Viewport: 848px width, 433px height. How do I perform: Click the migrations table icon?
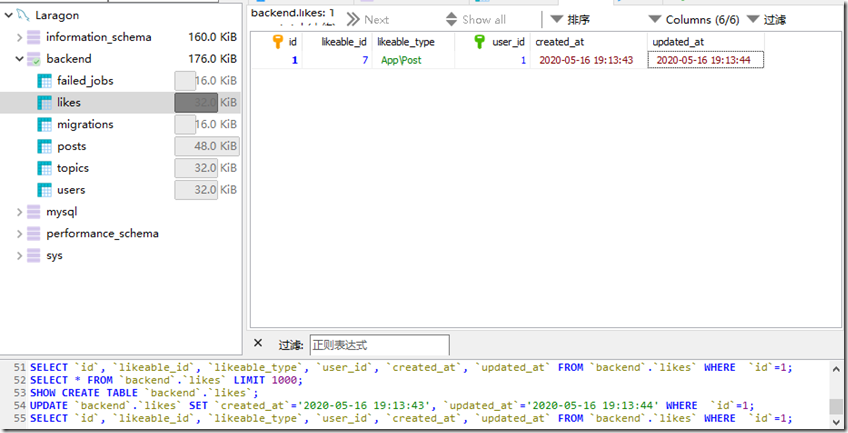44,124
